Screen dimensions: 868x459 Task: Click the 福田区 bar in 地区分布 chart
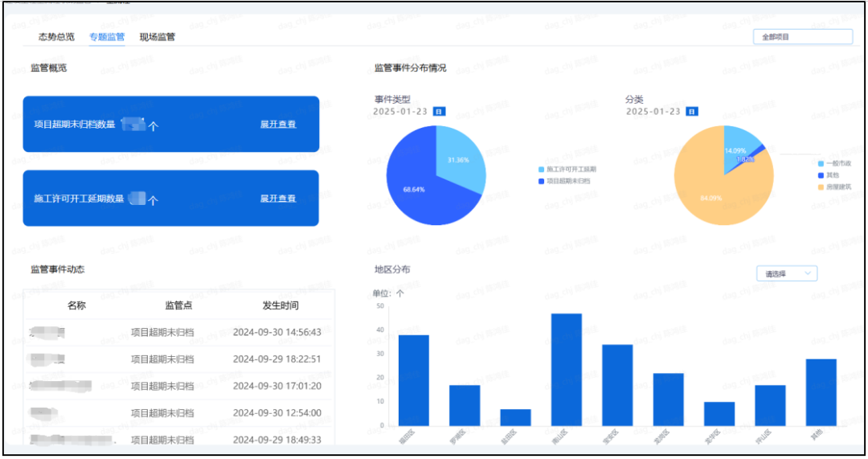click(x=414, y=380)
